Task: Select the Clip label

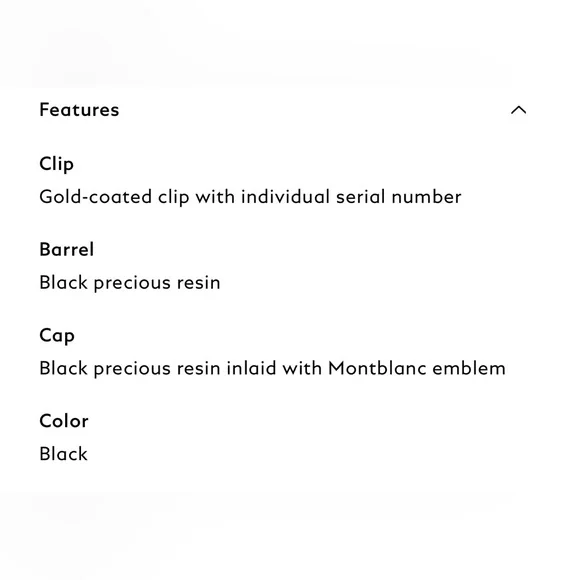Action: click(x=57, y=164)
